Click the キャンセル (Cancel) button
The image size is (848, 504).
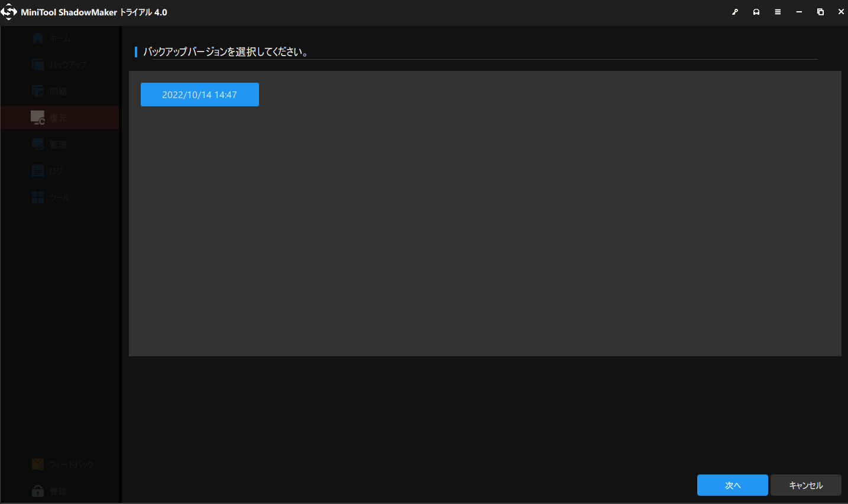click(x=805, y=485)
